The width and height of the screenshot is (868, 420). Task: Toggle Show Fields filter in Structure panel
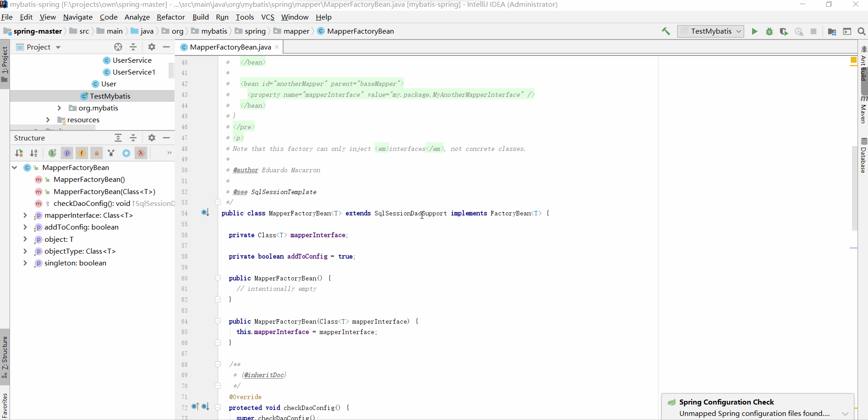pos(82,153)
